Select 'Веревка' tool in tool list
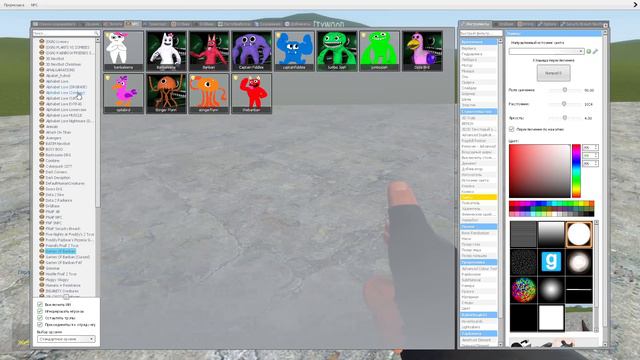Viewport: 640px width, 360px height. tap(478, 48)
